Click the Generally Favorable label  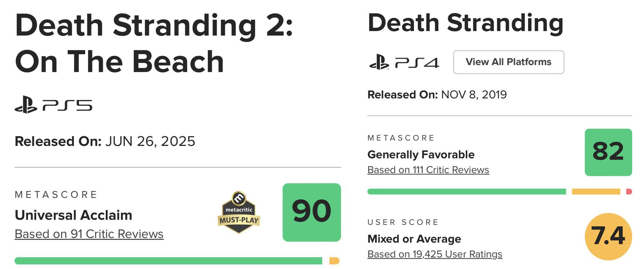[x=421, y=154]
